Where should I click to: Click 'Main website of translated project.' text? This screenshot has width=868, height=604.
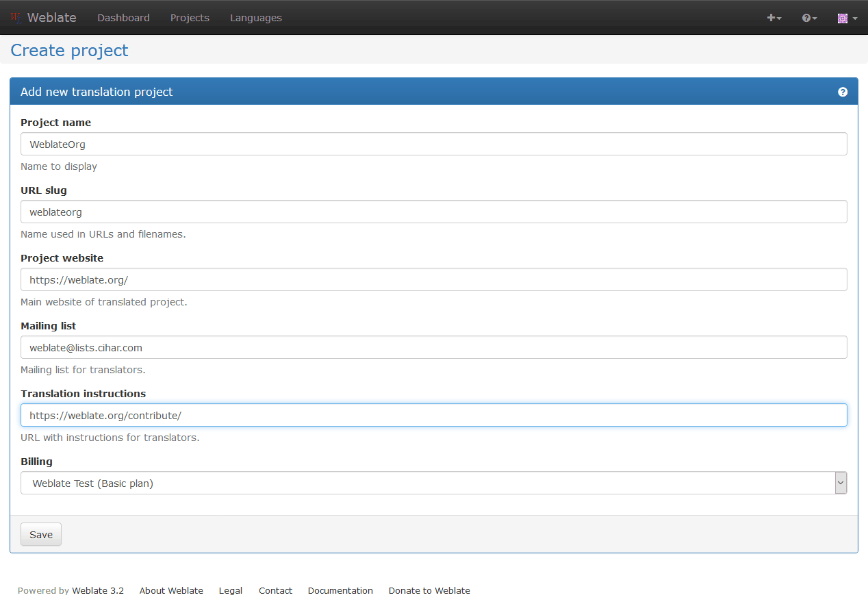(x=104, y=302)
